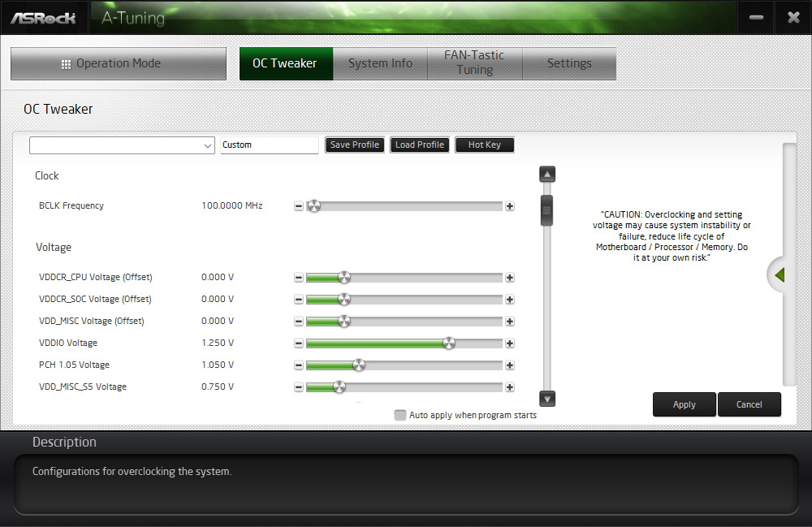
Task: Decrease VDDIO Voltage with minus button
Action: 298,343
